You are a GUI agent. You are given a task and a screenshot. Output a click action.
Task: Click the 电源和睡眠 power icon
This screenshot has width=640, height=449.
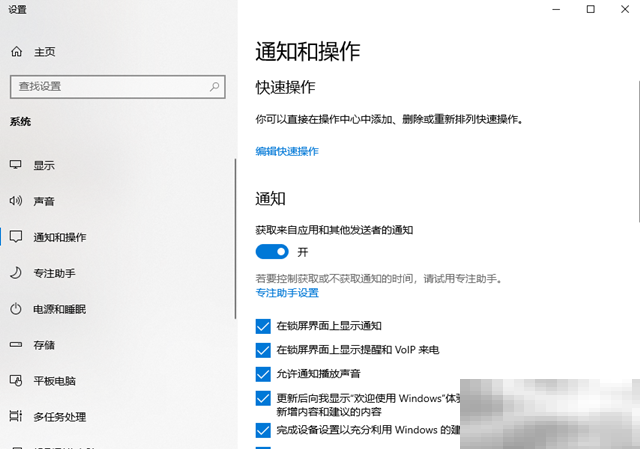click(16, 309)
